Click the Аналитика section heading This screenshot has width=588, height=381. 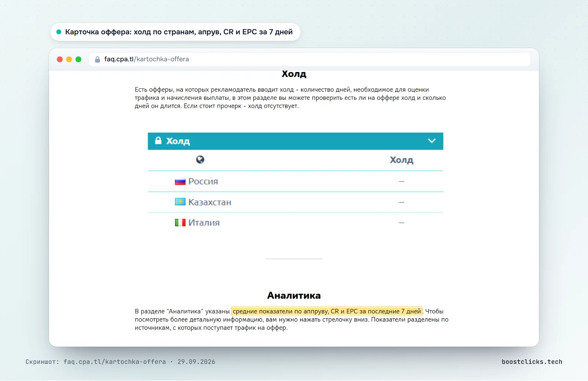pyautogui.click(x=294, y=295)
